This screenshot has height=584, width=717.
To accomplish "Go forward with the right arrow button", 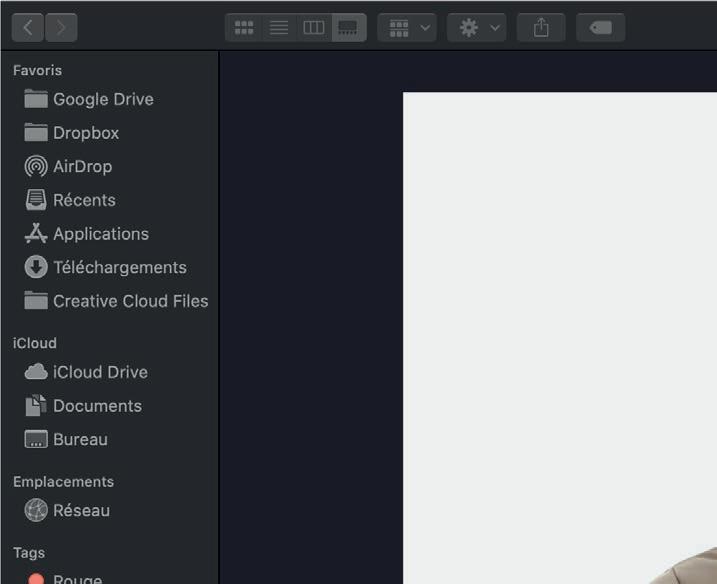I will 61,27.
